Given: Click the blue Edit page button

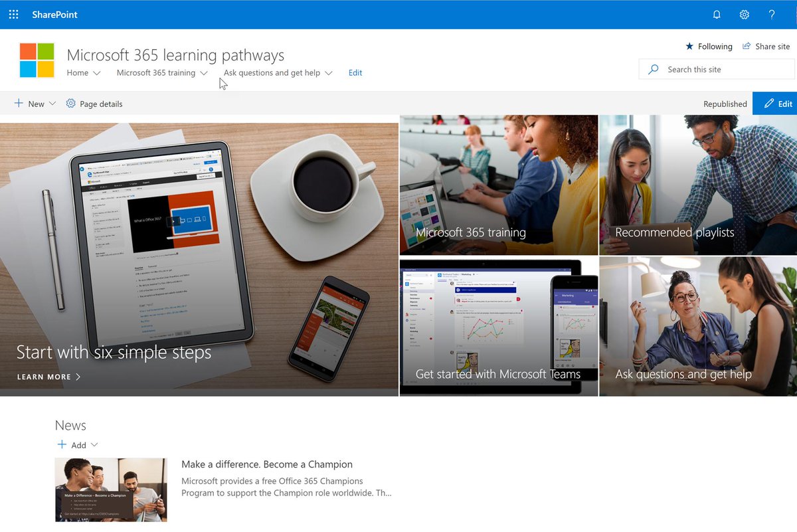Looking at the screenshot, I should pos(774,104).
